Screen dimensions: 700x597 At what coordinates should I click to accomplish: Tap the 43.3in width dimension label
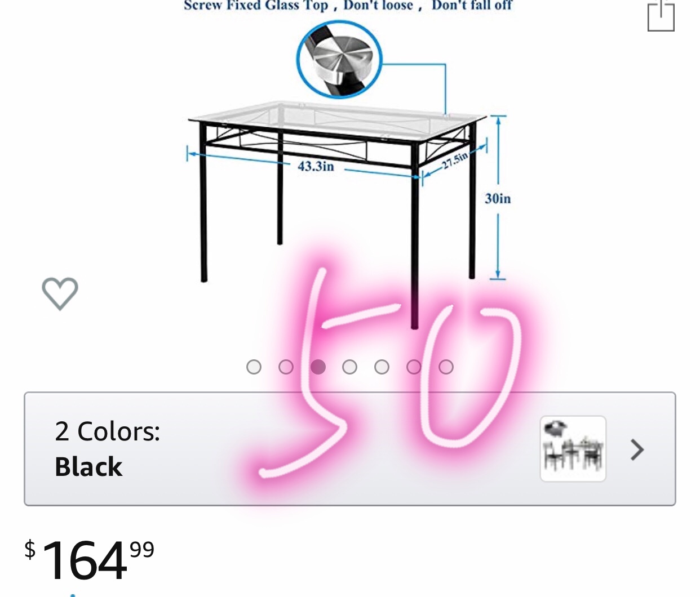tap(316, 166)
